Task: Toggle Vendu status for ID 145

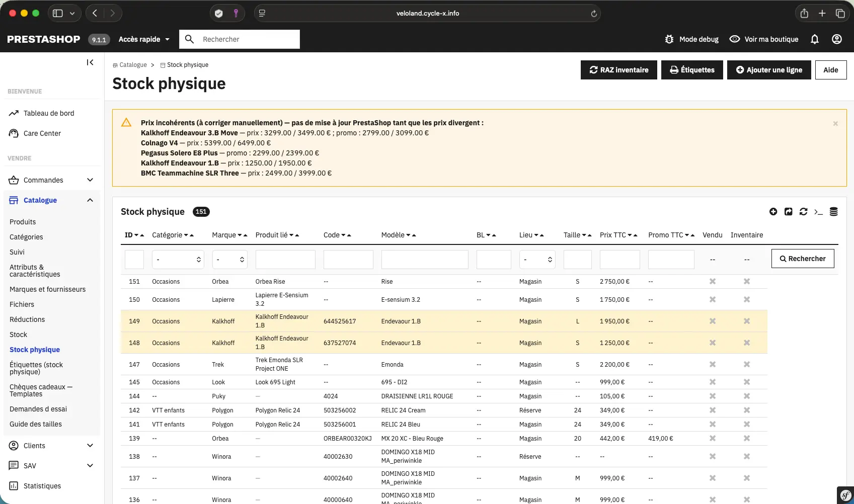Action: [x=713, y=382]
